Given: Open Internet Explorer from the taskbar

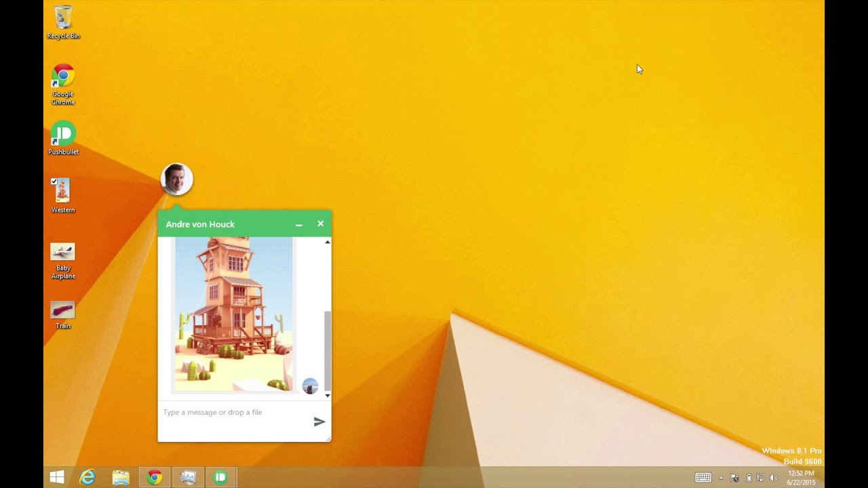Looking at the screenshot, I should click(87, 477).
